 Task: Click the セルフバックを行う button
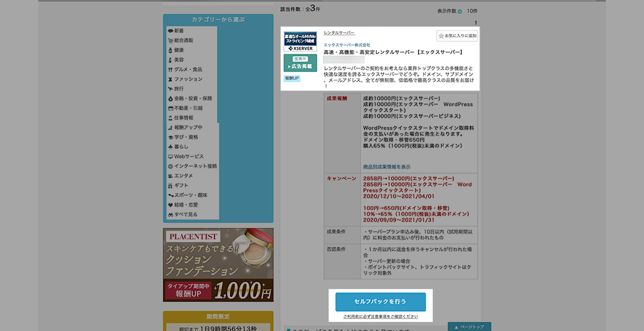click(x=381, y=302)
